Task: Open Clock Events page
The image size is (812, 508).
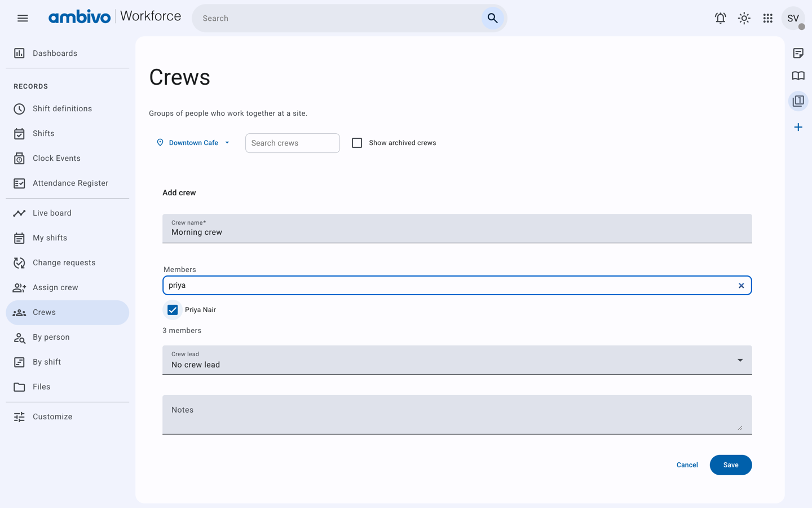Action: 68,158
